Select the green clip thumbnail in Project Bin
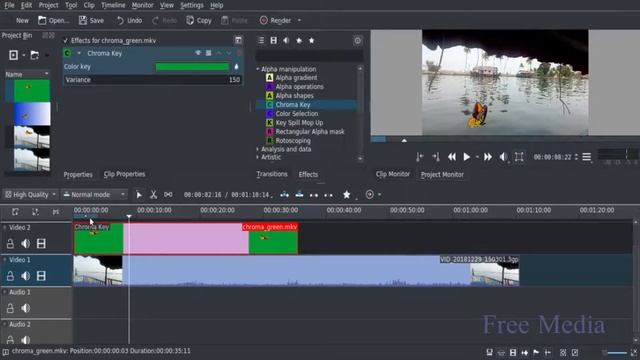Screen dimensions: 640x360 [32, 91]
